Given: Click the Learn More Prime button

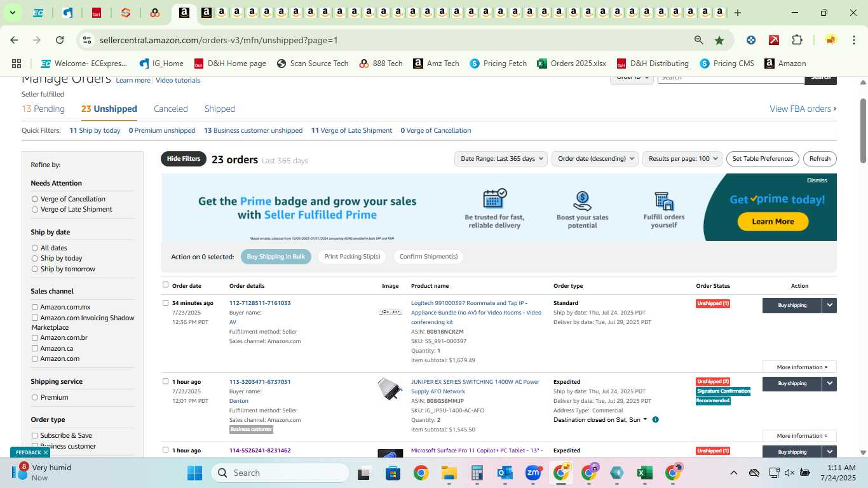Looking at the screenshot, I should pos(773,221).
